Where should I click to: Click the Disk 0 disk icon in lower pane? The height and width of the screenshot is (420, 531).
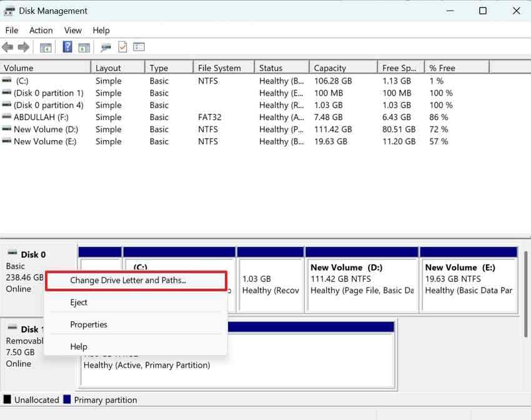(x=12, y=252)
